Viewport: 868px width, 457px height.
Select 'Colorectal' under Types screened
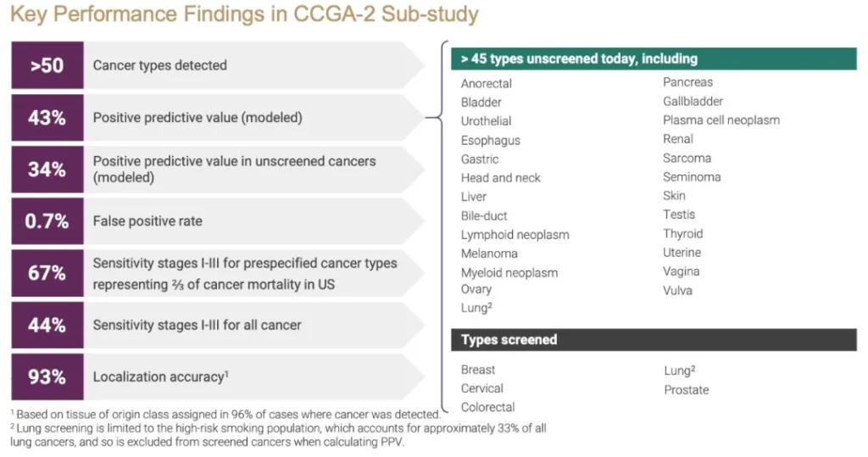tap(487, 407)
